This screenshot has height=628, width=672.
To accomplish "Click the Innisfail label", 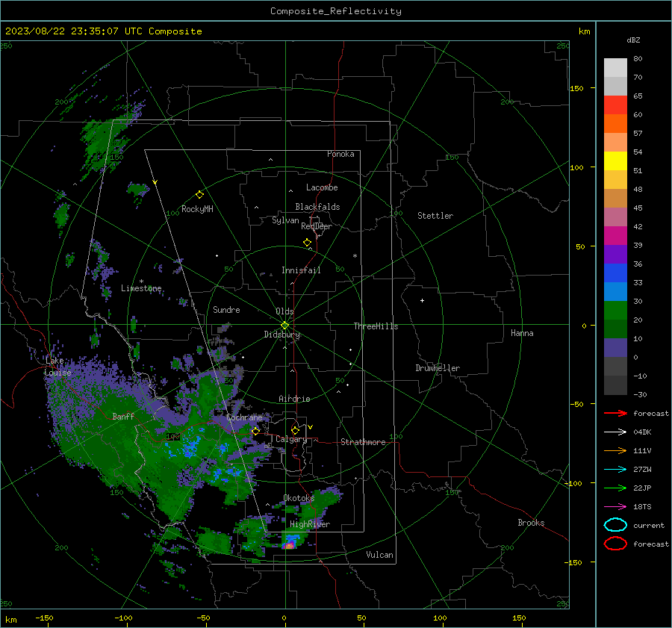I will [301, 270].
